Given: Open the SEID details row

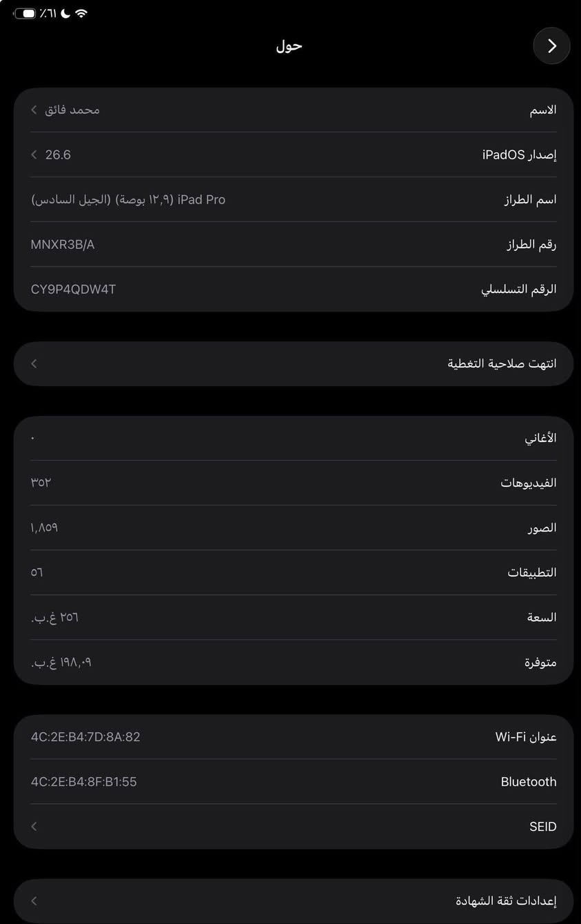Looking at the screenshot, I should [x=294, y=826].
